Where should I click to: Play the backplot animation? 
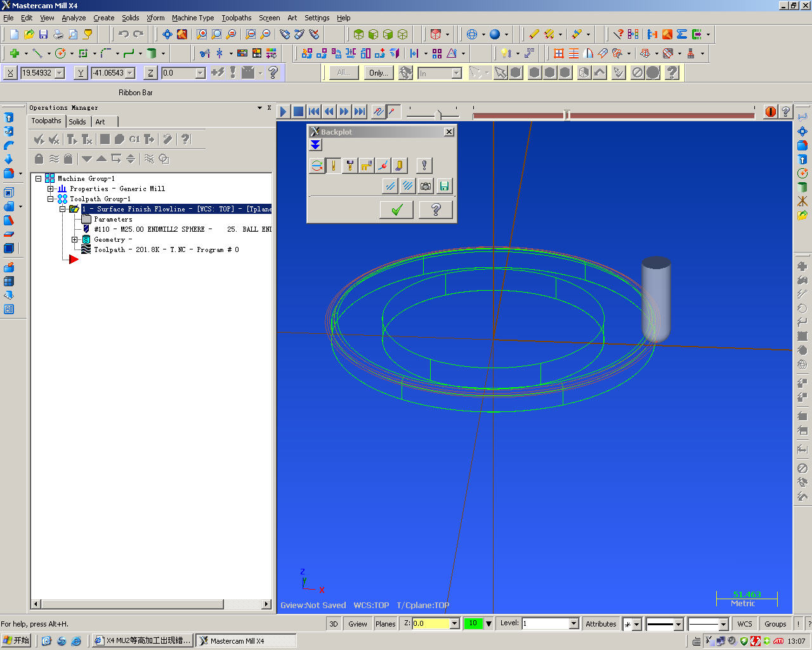click(x=284, y=112)
